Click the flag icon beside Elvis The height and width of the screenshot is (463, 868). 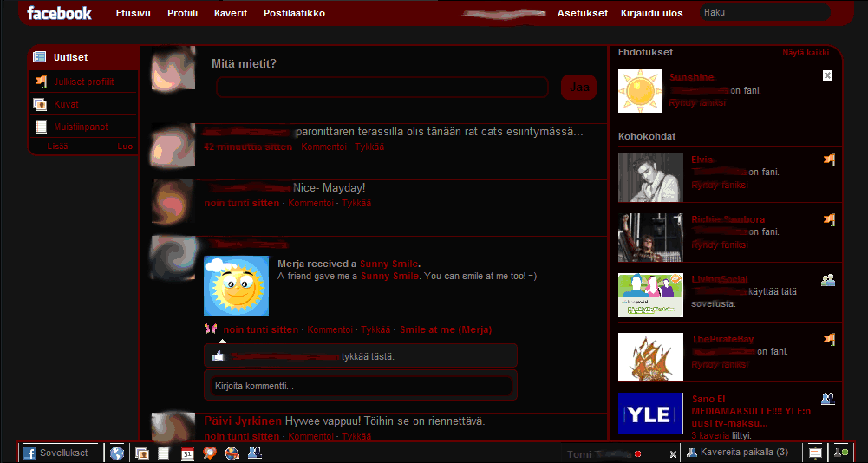[x=829, y=160]
